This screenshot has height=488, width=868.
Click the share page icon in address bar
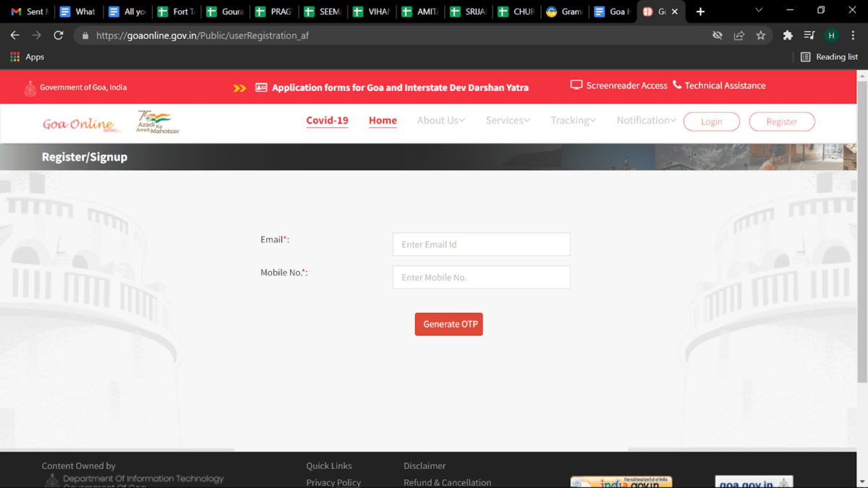pyautogui.click(x=739, y=35)
